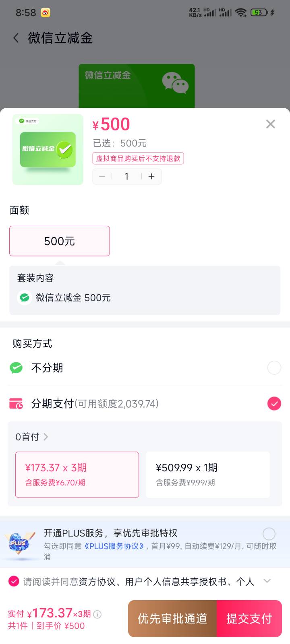Tap the info icon next to 实付 amount
Viewport: 290px width, 644px height.
(x=97, y=614)
